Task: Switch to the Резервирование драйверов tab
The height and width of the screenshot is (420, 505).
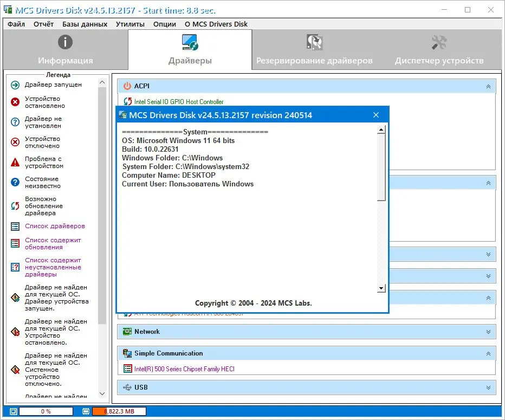Action: [x=314, y=50]
